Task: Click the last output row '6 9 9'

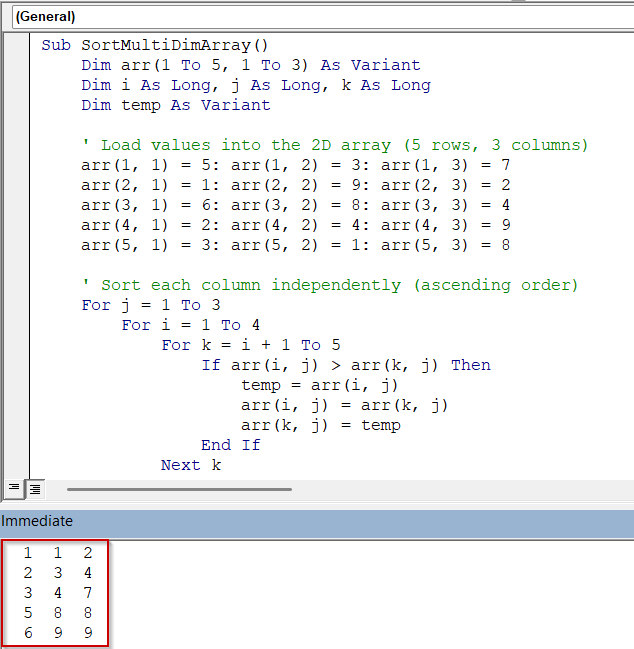Action: point(57,633)
